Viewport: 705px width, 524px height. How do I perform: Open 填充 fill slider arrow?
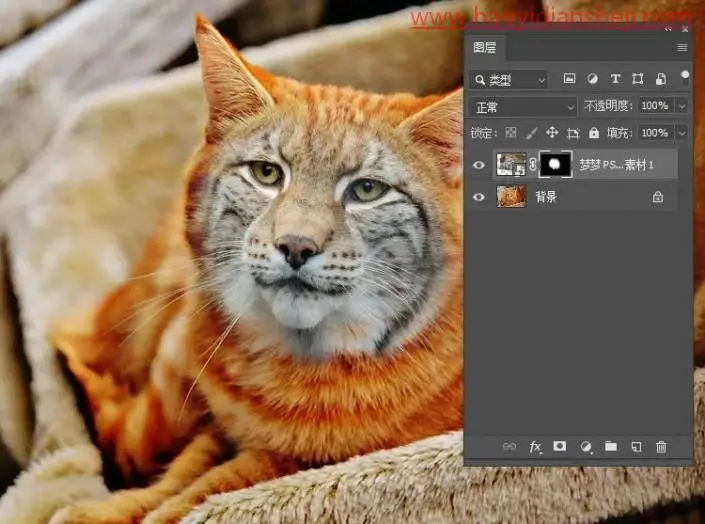(x=682, y=133)
